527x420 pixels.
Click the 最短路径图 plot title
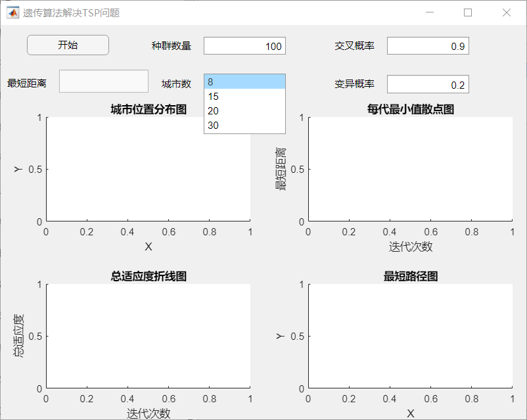coord(411,277)
